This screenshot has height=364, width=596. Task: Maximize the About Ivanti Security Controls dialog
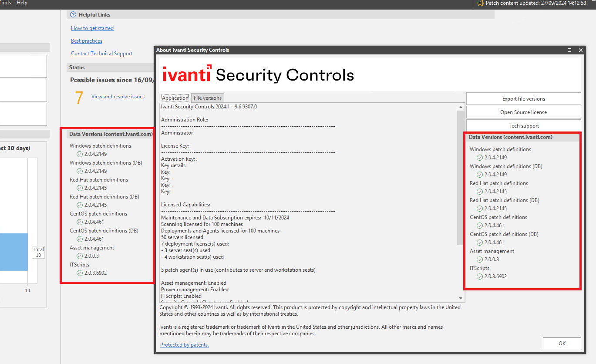coord(569,50)
